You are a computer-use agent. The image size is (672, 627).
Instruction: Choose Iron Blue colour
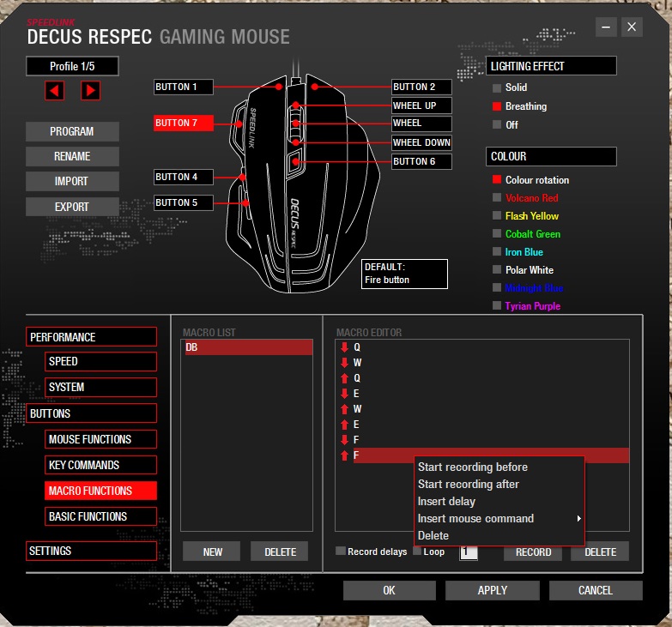coord(497,251)
